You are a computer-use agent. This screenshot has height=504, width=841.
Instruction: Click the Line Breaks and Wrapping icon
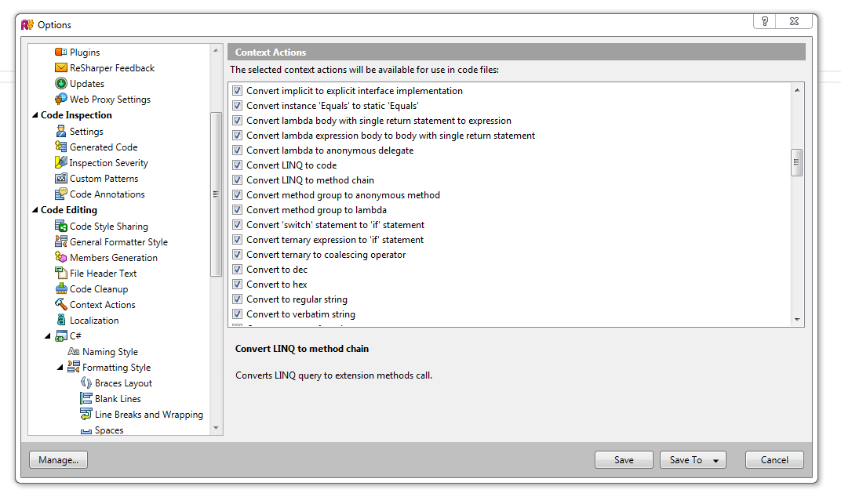click(86, 414)
